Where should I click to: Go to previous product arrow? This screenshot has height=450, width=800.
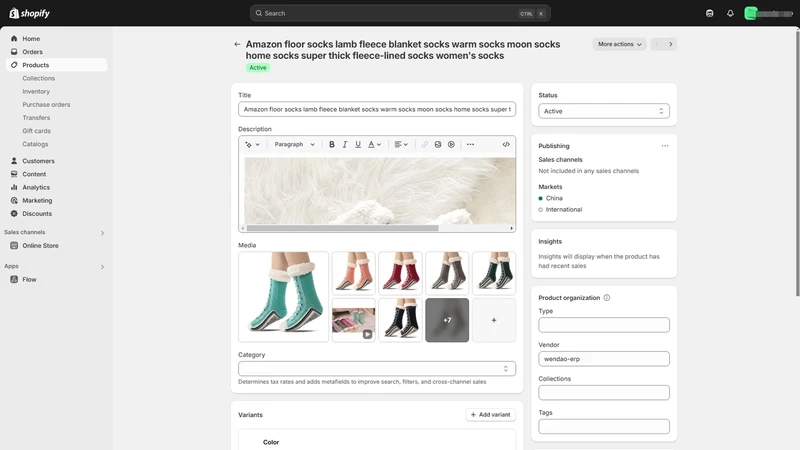[657, 44]
